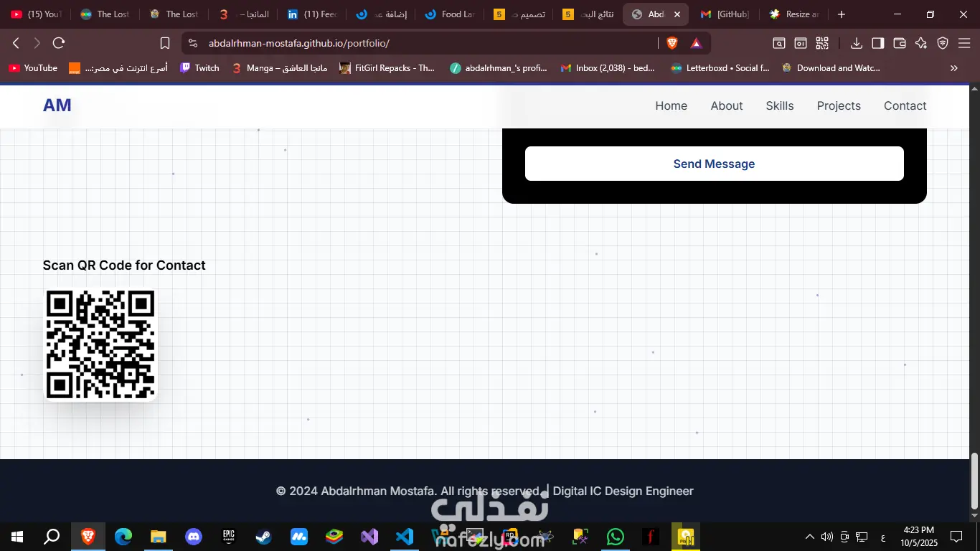Show more bookmarks with the chevron
This screenshot has height=551, width=980.
pos(954,68)
